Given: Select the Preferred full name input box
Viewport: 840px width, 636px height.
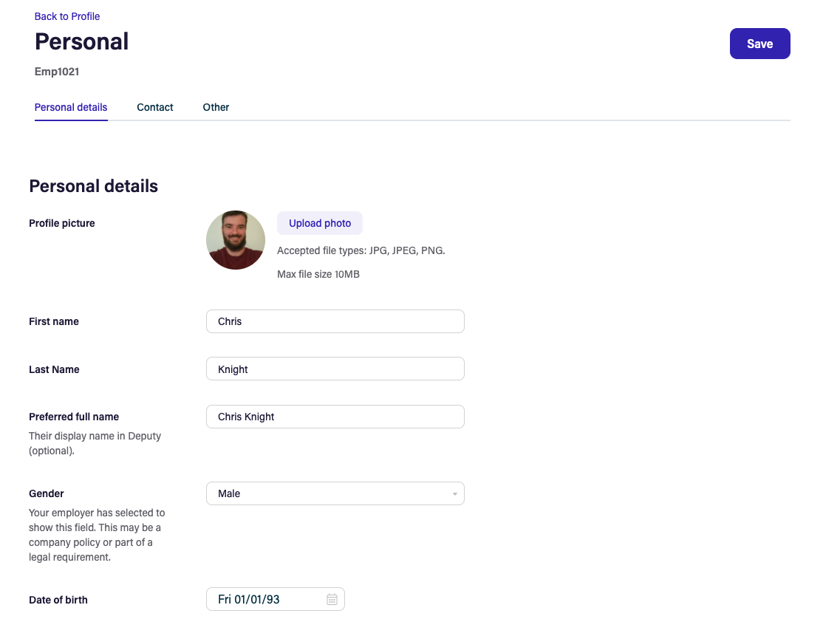Looking at the screenshot, I should coord(335,417).
